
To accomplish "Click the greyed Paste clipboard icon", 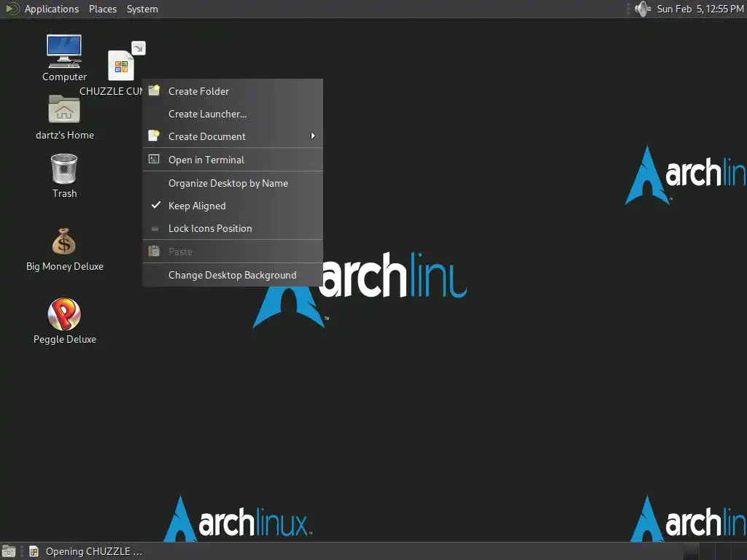I will pos(154,251).
